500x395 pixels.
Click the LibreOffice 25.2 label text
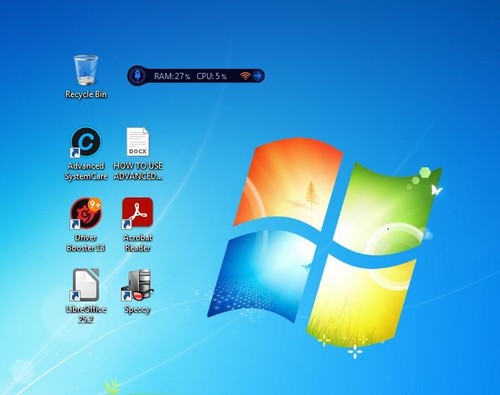[86, 314]
